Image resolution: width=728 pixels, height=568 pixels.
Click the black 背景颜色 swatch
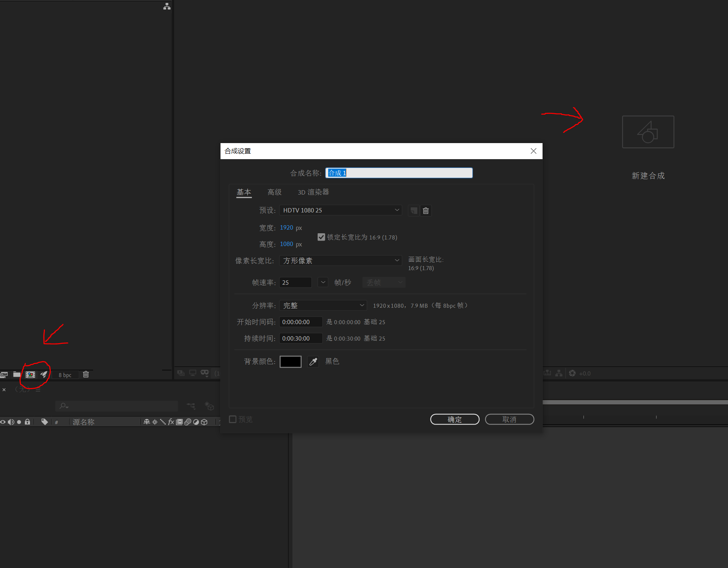[x=291, y=361]
